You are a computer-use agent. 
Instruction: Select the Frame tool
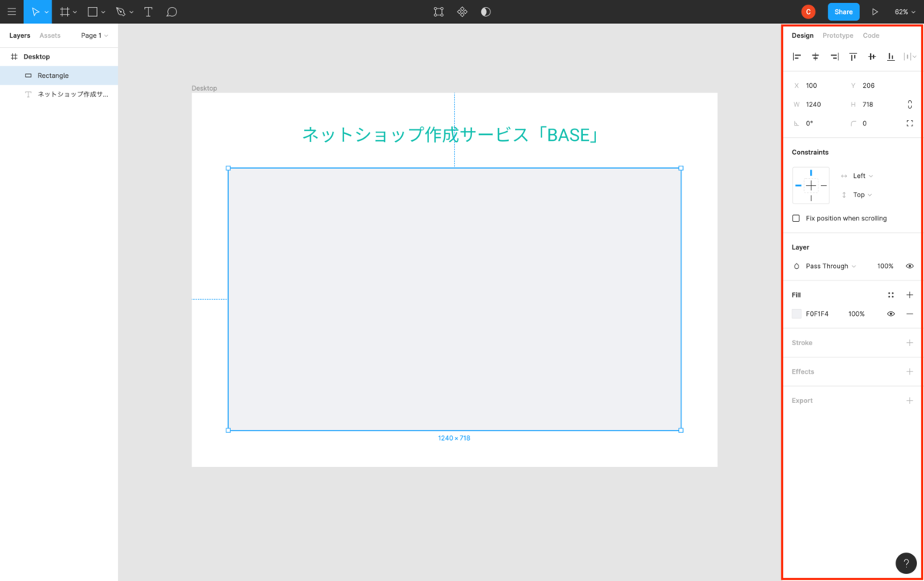click(x=65, y=12)
